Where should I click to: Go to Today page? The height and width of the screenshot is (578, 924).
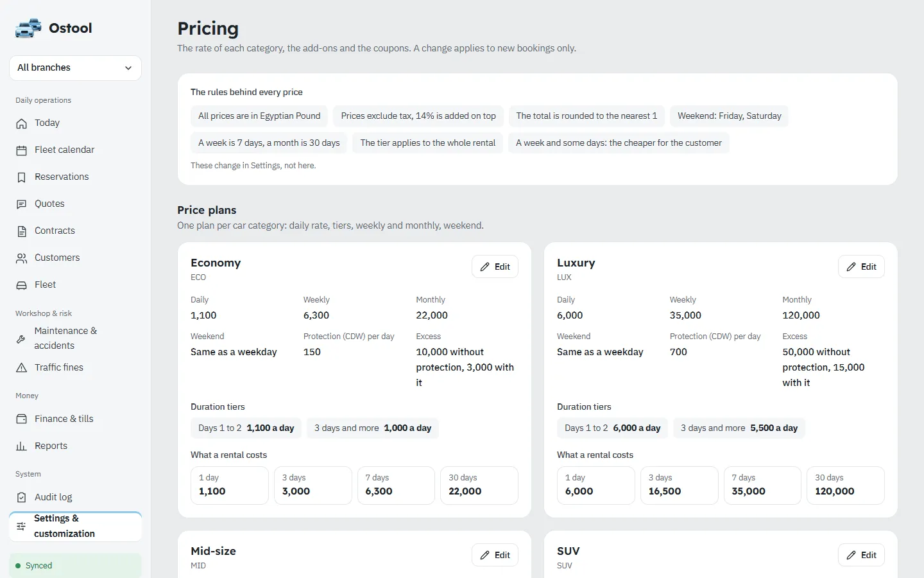click(x=75, y=123)
